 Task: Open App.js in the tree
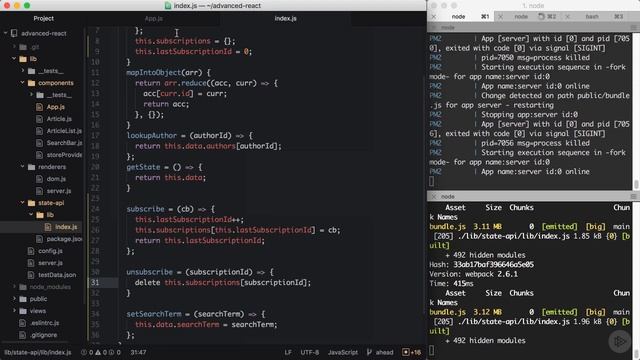tap(56, 107)
